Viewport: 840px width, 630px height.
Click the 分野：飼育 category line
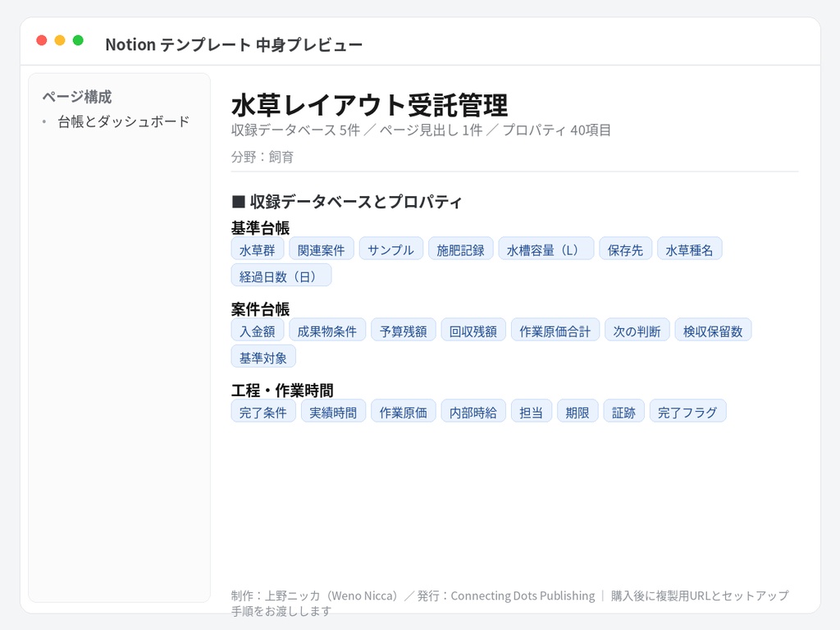(262, 157)
